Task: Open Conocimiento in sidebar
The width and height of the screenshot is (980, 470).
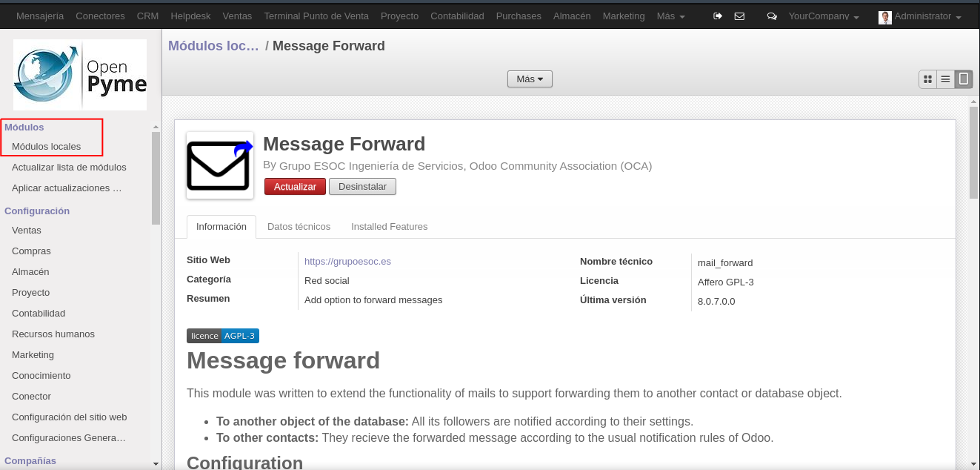Action: click(x=41, y=376)
